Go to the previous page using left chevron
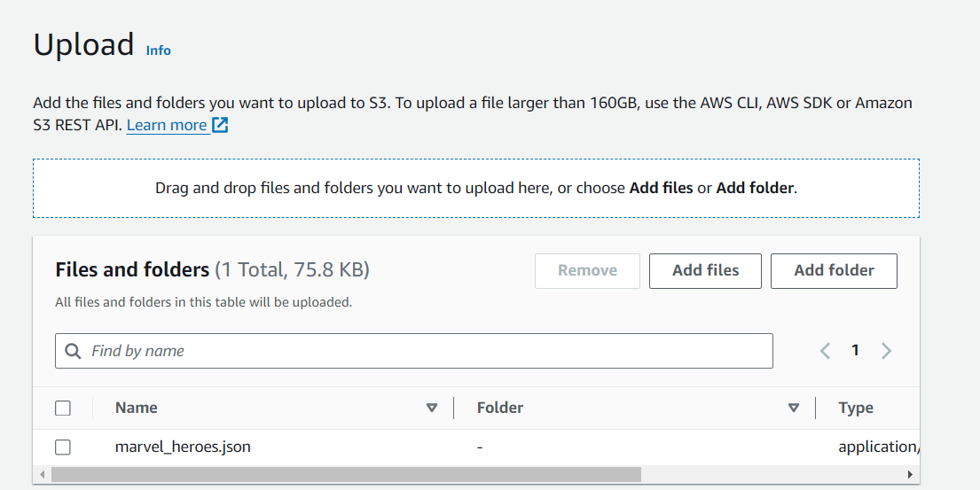The height and width of the screenshot is (490, 980). point(825,351)
